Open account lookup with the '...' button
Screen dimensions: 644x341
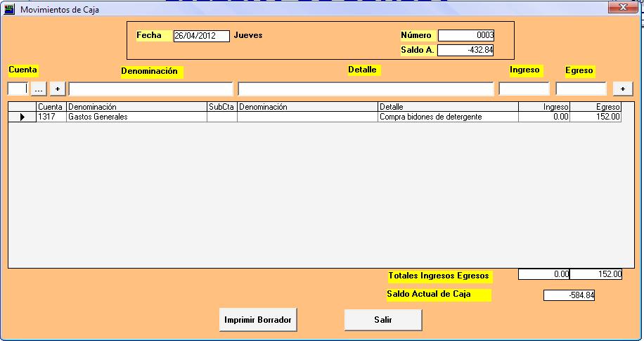click(39, 89)
